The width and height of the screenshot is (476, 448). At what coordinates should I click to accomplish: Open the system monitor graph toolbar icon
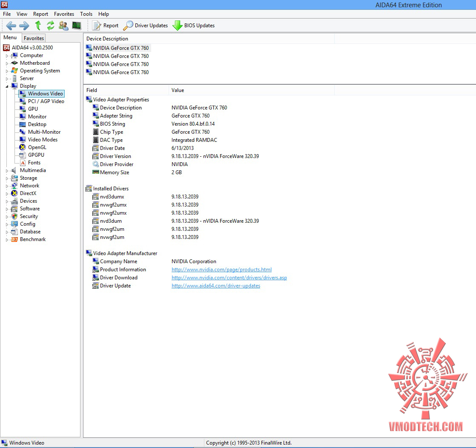[77, 26]
